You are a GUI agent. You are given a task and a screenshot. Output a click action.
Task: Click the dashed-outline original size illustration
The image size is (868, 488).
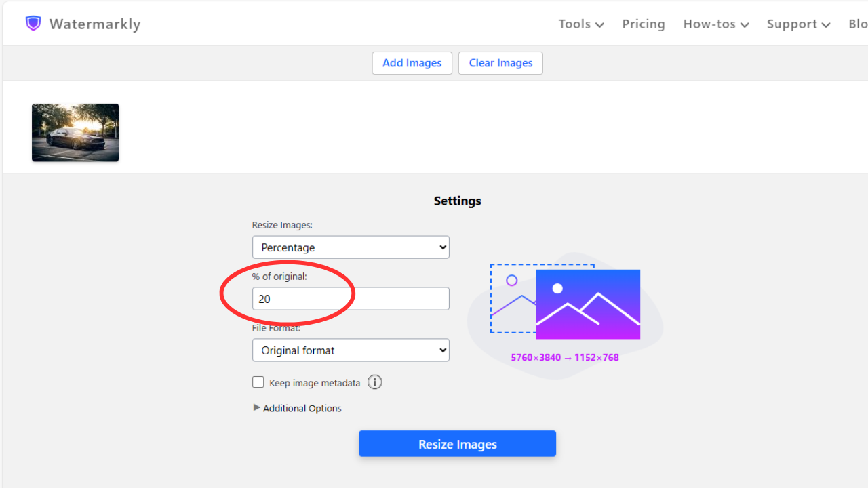coord(512,298)
